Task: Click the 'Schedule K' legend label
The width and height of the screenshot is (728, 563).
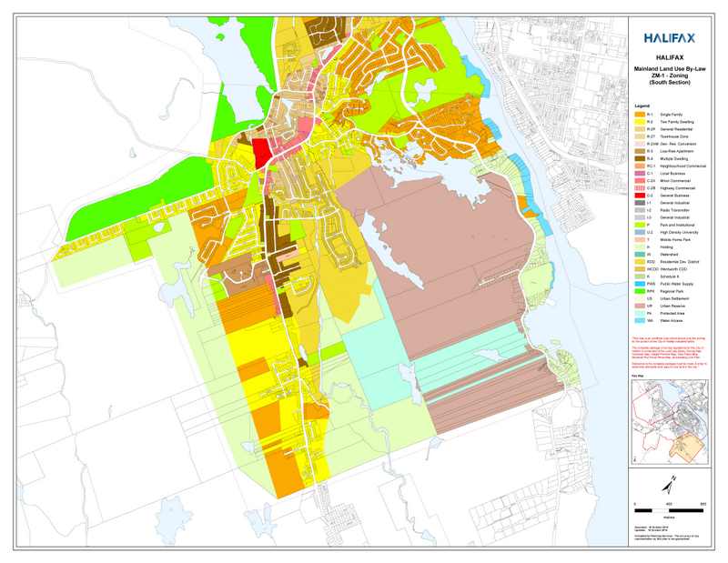Action: coord(669,276)
